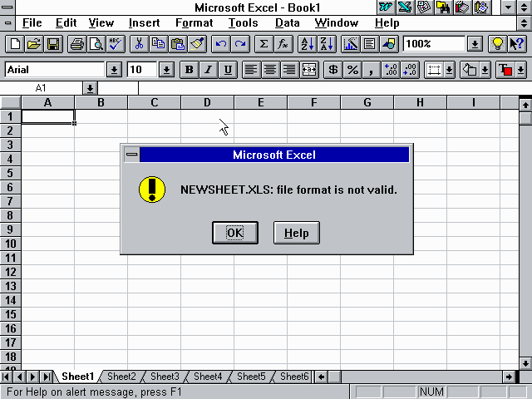Open the Function Wizard fx icon
532x399 pixels.
[283, 44]
